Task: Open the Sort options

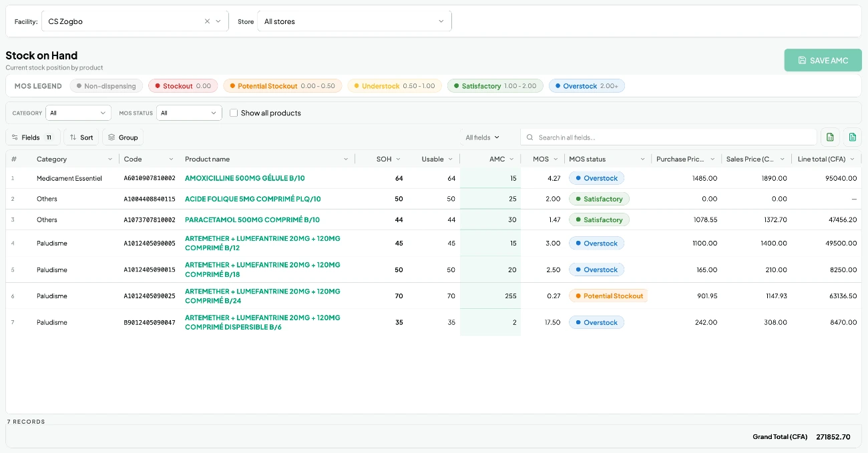Action: tap(81, 137)
